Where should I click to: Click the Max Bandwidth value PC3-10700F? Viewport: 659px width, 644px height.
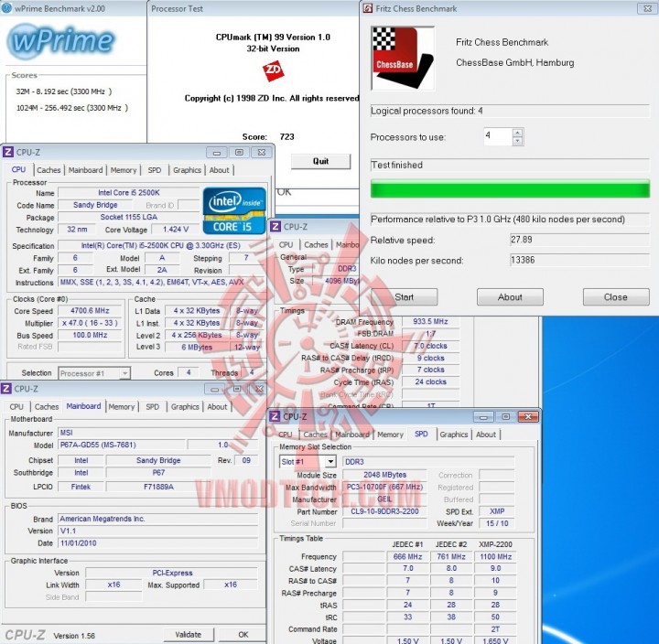coord(384,487)
